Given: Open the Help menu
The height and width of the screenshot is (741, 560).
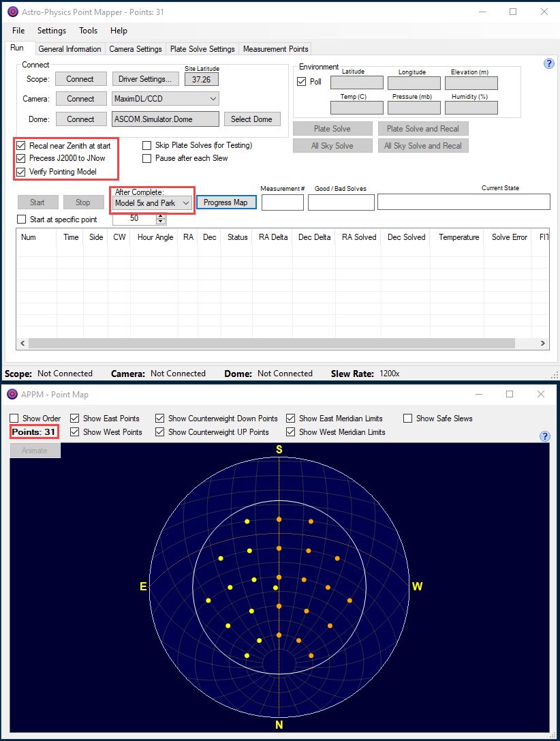Looking at the screenshot, I should [119, 31].
